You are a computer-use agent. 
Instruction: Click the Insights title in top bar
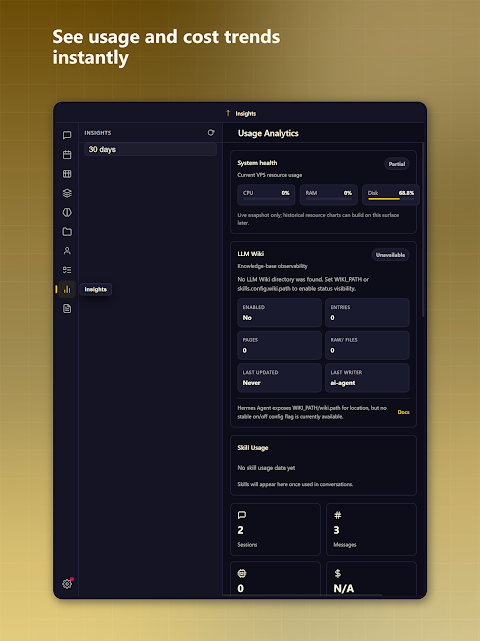tap(246, 114)
